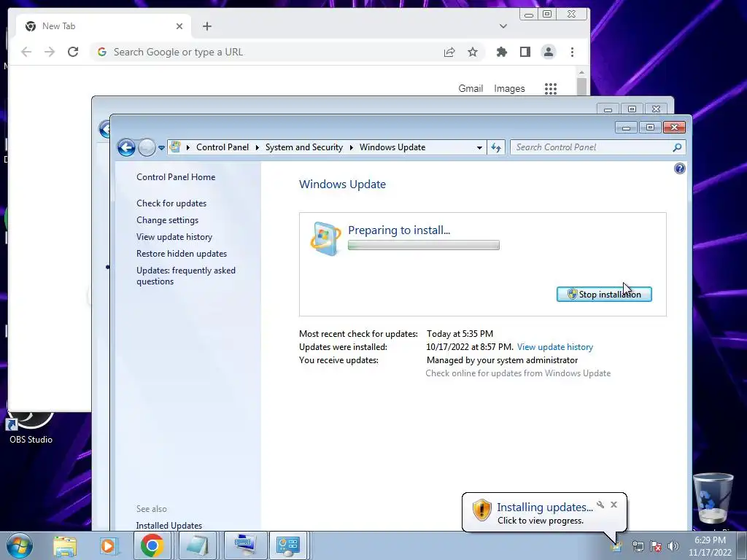Image resolution: width=747 pixels, height=560 pixels.
Task: Click the Refresh button next to address bar
Action: coord(496,147)
